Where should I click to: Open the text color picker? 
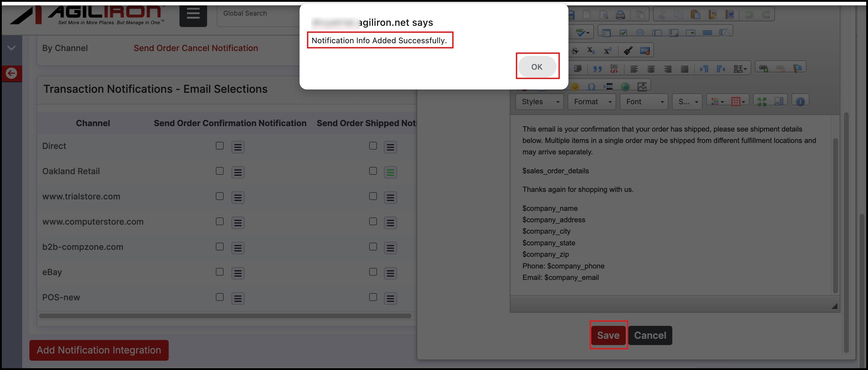[717, 102]
